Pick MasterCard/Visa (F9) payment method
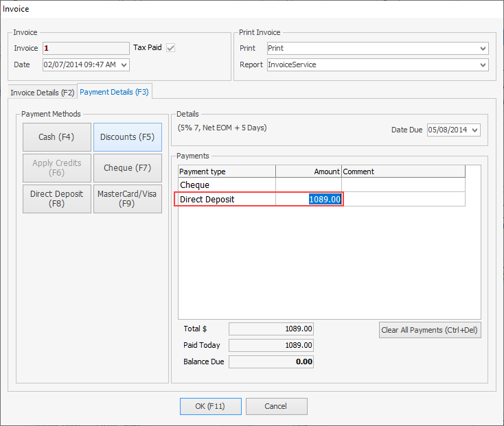 pyautogui.click(x=127, y=199)
